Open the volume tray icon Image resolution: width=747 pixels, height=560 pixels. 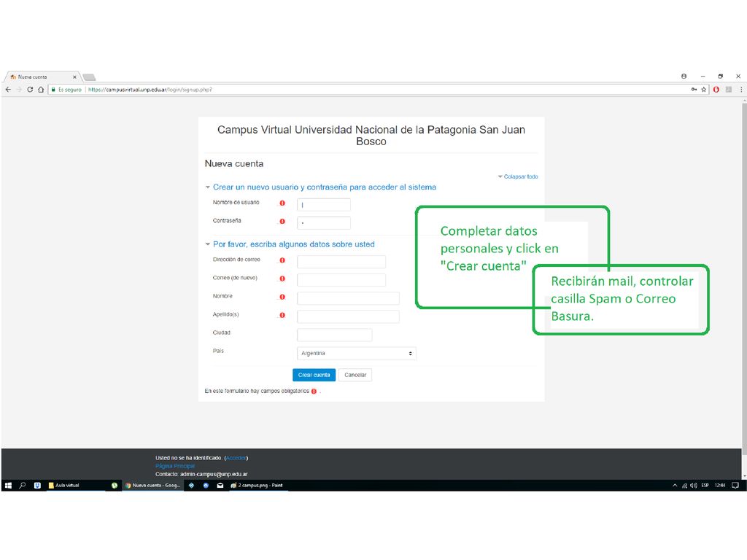click(694, 486)
